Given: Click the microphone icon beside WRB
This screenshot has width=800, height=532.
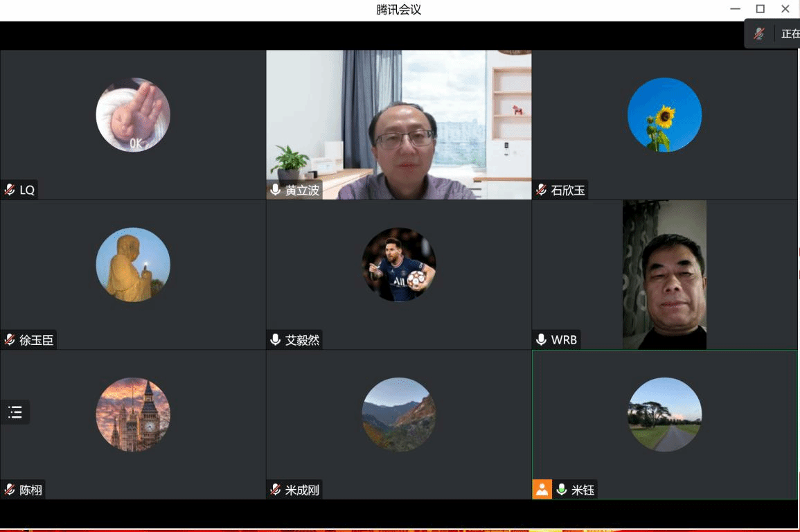Looking at the screenshot, I should click(x=542, y=340).
